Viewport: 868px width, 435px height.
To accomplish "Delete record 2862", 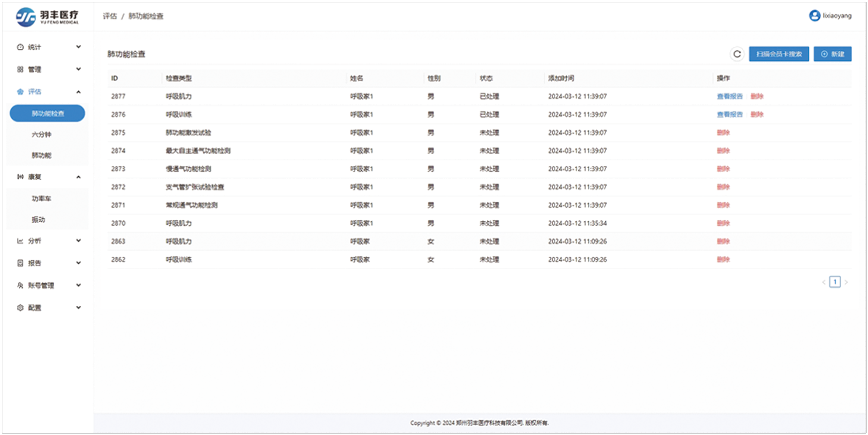I will (723, 259).
